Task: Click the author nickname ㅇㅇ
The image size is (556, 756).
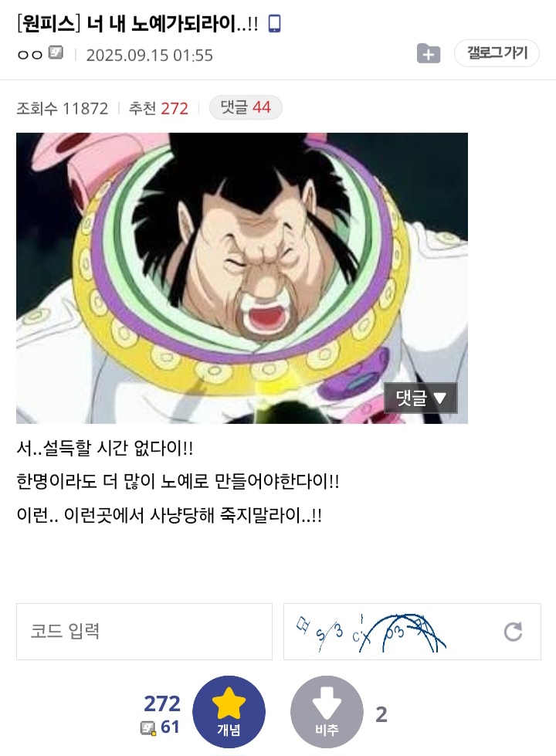Action: 30,54
